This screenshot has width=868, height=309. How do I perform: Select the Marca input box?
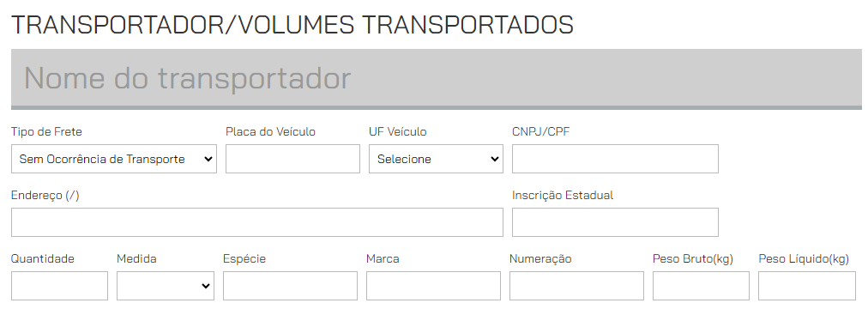pos(433,286)
